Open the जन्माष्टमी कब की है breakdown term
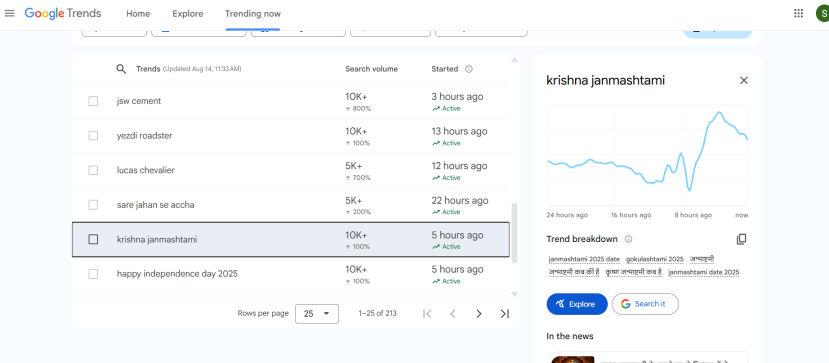This screenshot has height=363, width=829. tap(574, 272)
